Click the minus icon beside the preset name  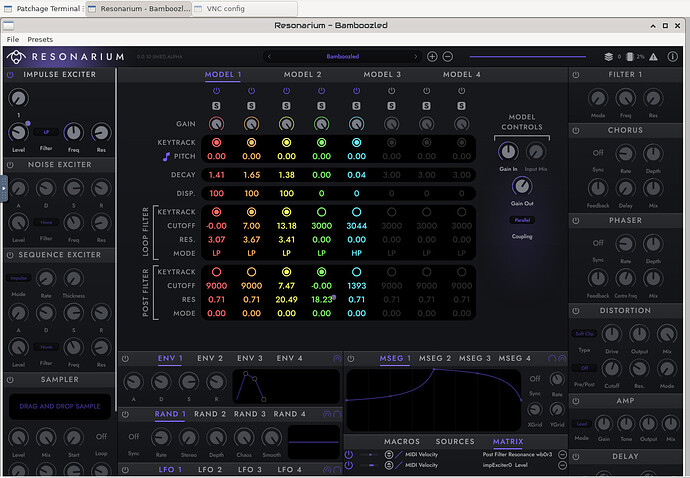click(447, 57)
